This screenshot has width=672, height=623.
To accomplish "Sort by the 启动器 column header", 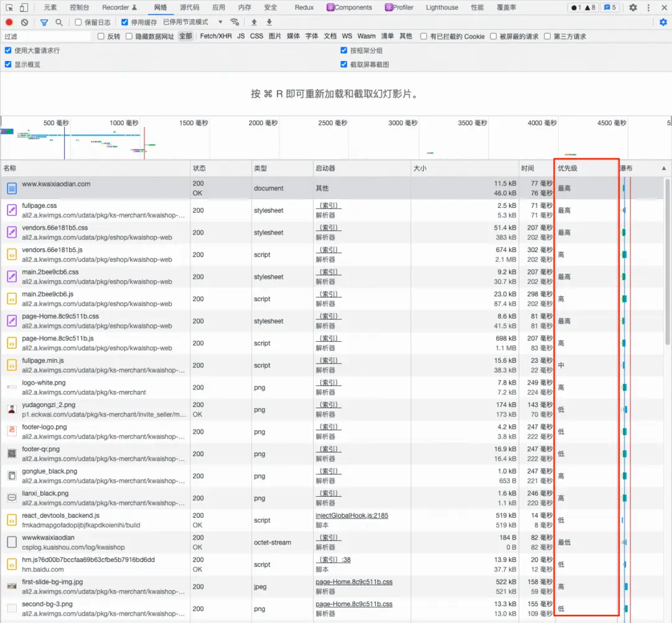I will pyautogui.click(x=362, y=168).
